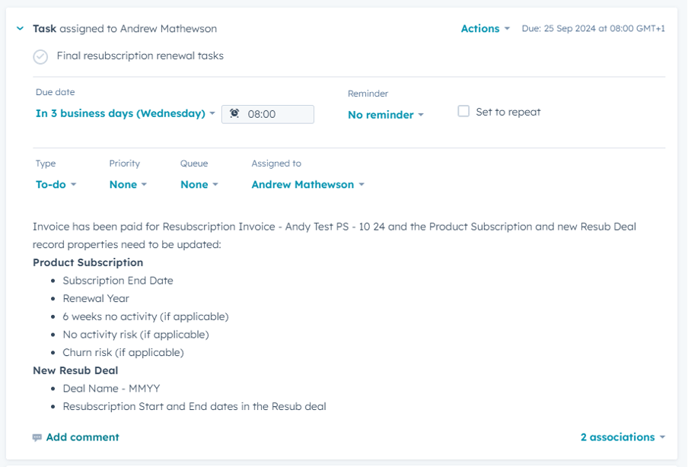Open the Queue None dropdown
This screenshot has width=688, height=467.
click(x=199, y=185)
